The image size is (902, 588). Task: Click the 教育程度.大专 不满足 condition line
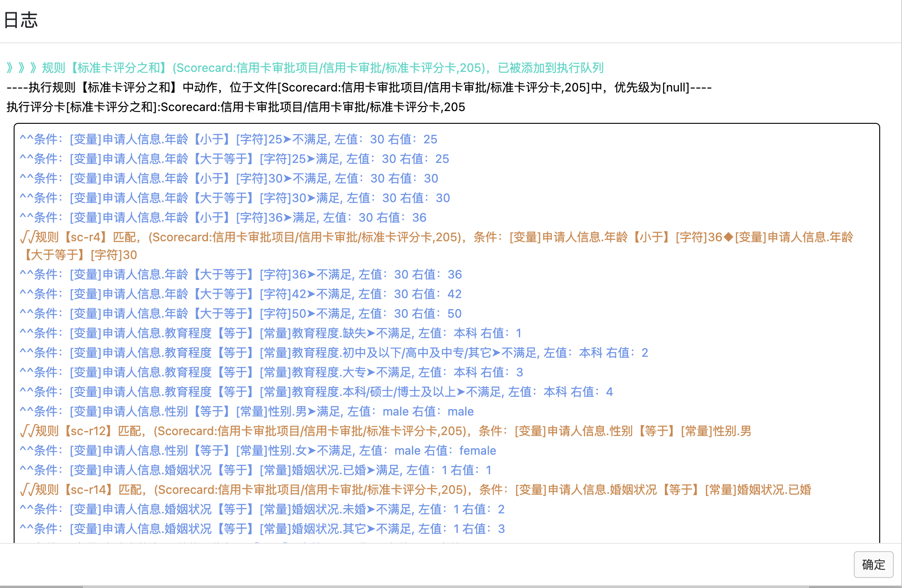point(271,372)
